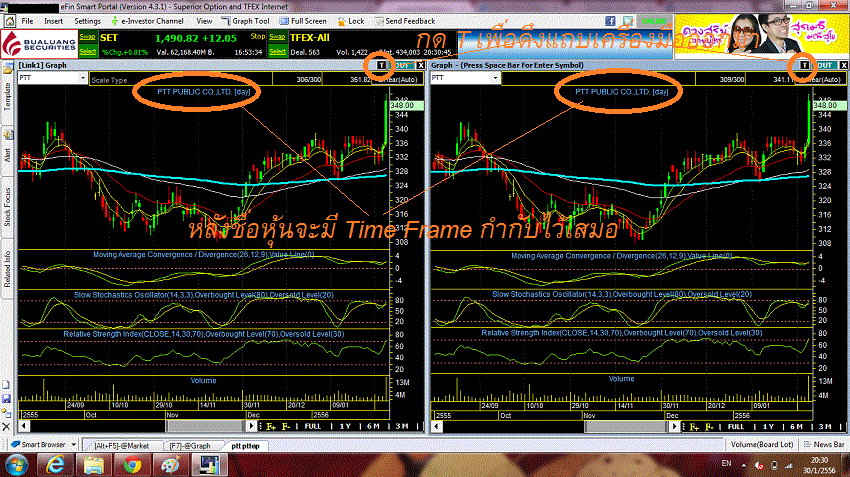Click the X delete icon on left sidebar
Screen dimensions: 850x477
pos(7,427)
